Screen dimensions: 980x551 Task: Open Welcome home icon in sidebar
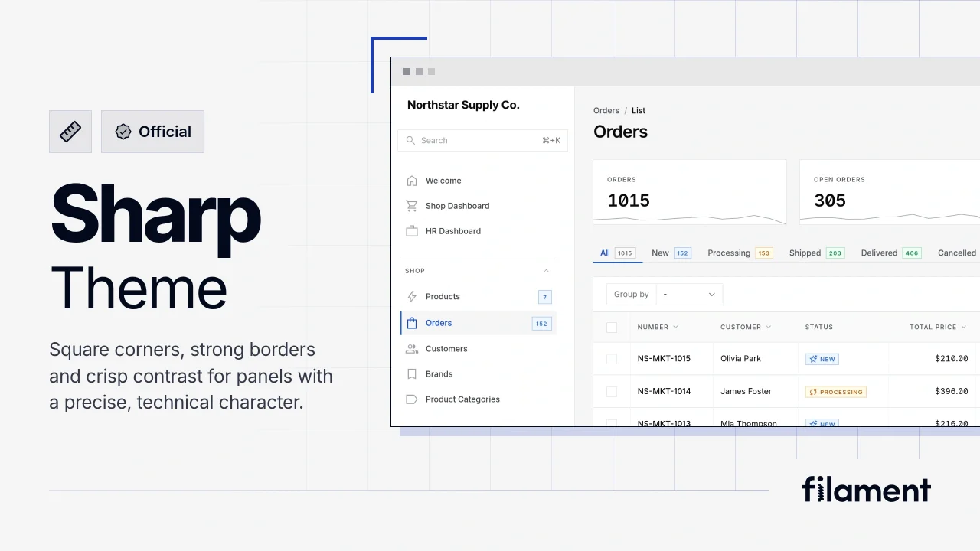[x=412, y=181]
